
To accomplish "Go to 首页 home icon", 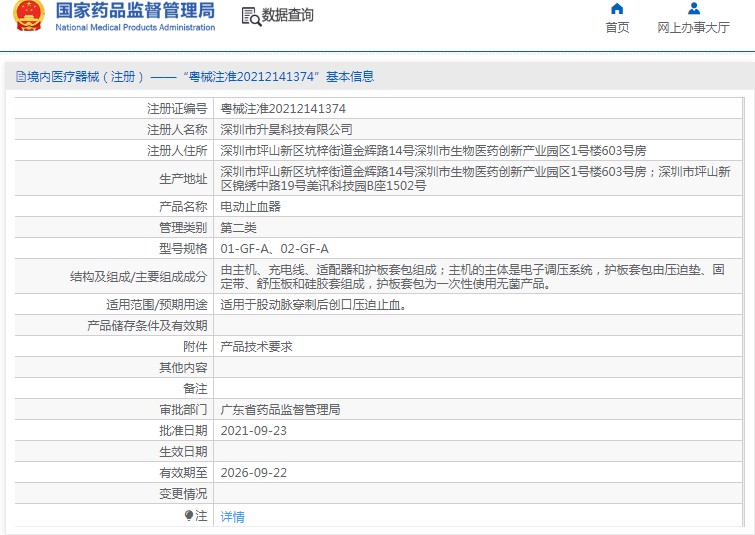I will tap(617, 9).
